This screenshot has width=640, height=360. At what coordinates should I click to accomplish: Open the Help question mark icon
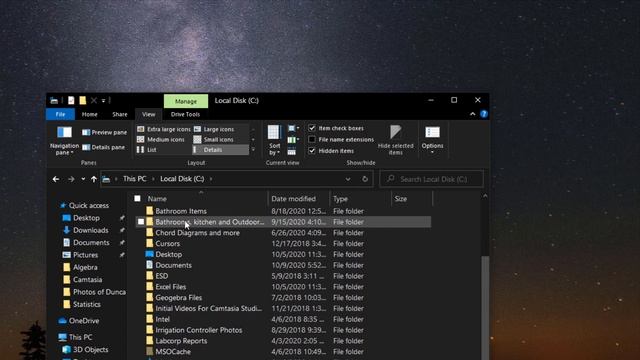[484, 114]
